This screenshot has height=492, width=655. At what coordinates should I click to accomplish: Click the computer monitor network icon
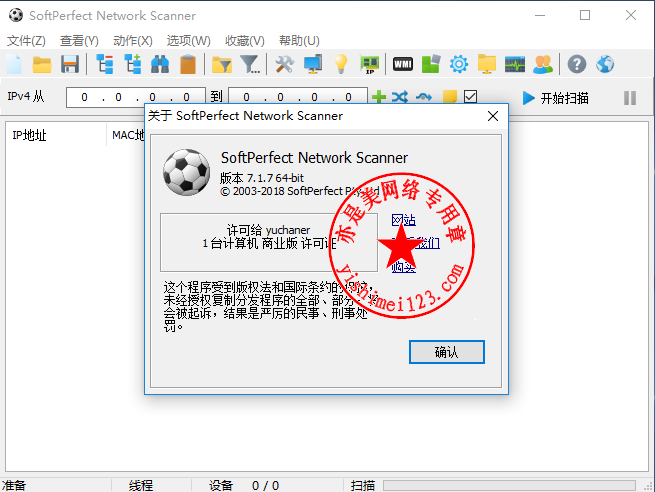coord(313,64)
